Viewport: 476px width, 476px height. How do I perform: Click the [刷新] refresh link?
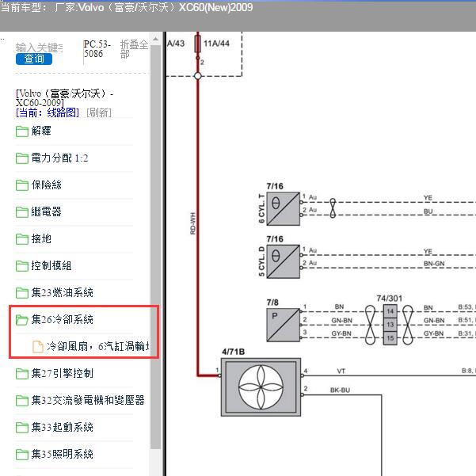99,112
